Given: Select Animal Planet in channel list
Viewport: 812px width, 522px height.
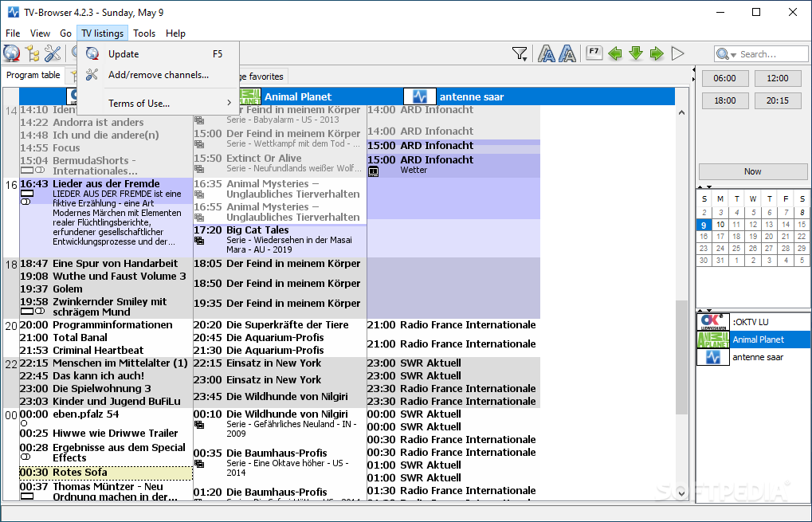Looking at the screenshot, I should [753, 339].
